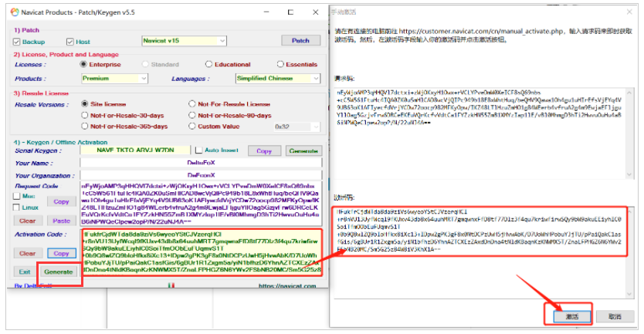Choose Not-For-Resale-365-days radio button

tap(85, 127)
